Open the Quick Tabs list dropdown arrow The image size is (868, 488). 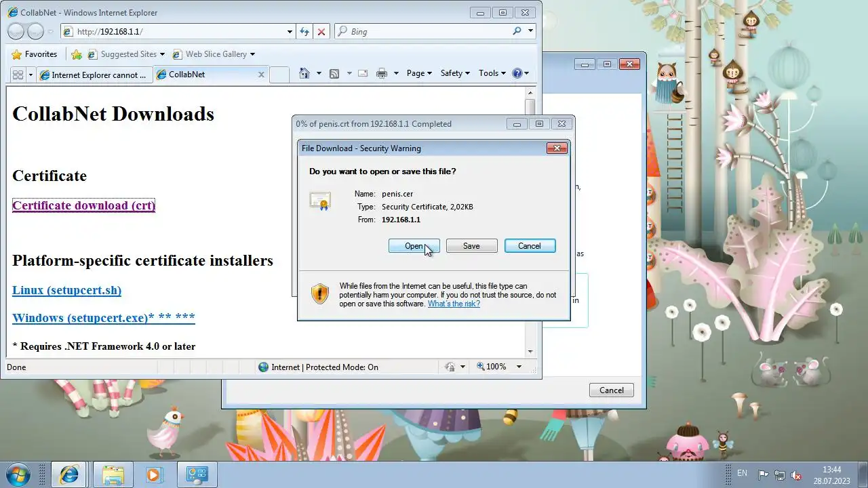pos(31,75)
